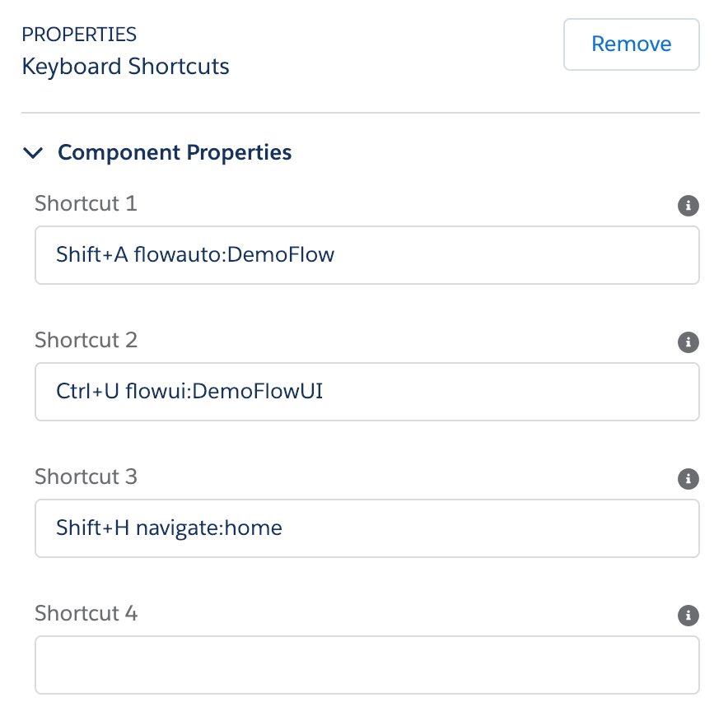Click the Keyboard Shortcuts component title
Screen dimensions: 728x716
125,67
